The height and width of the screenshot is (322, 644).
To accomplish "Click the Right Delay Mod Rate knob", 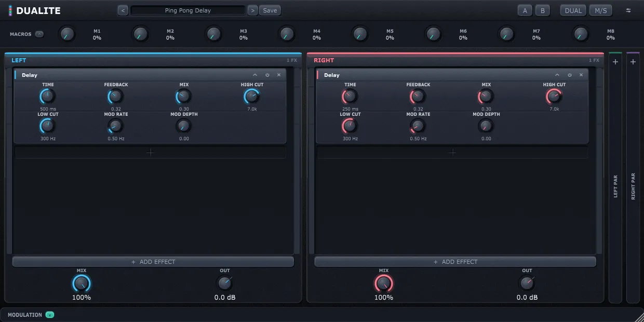I will coord(418,126).
